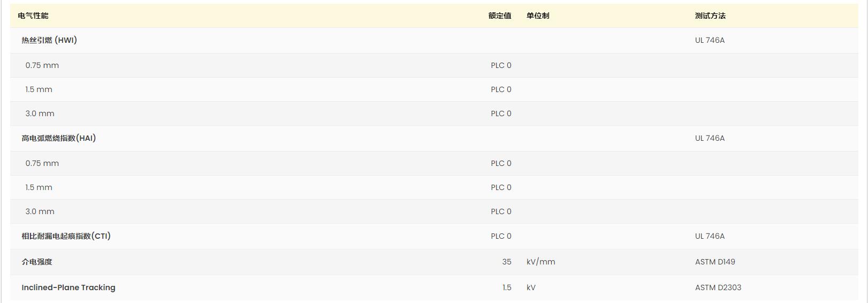Select the 测试方法 column header
This screenshot has height=303, width=868.
[710, 16]
